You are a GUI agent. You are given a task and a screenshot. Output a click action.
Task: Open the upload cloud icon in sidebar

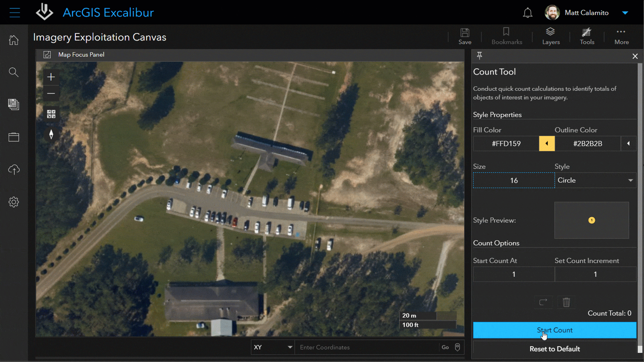[14, 170]
